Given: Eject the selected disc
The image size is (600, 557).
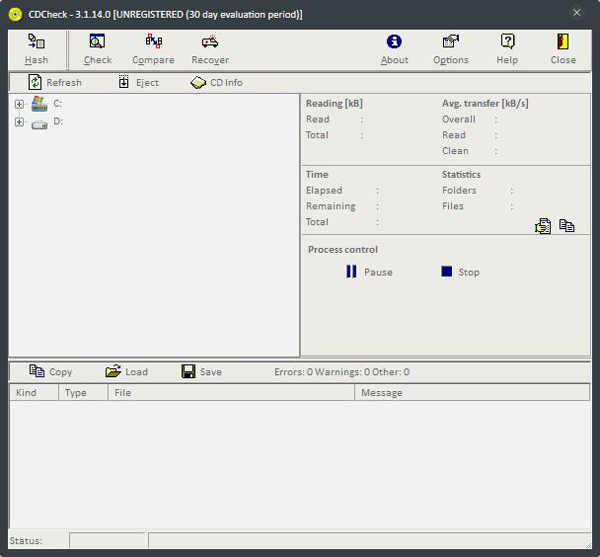Looking at the screenshot, I should [x=138, y=82].
